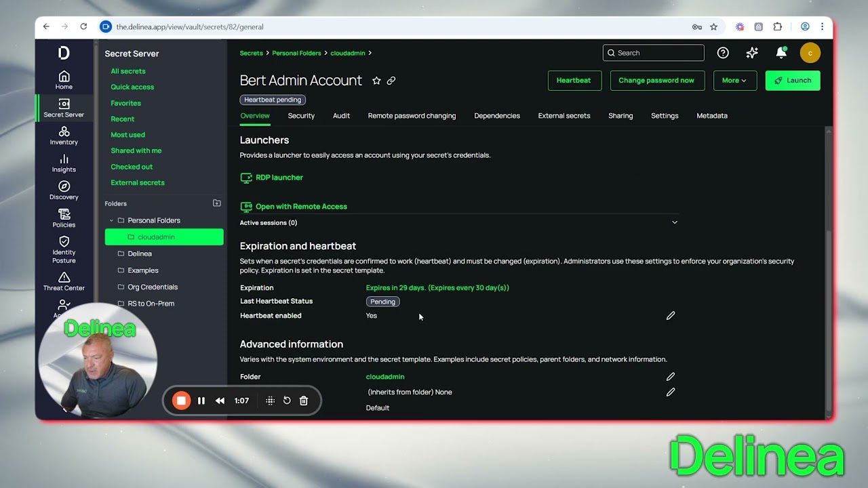Open help question mark icon
Image resolution: width=868 pixels, height=488 pixels.
click(723, 53)
